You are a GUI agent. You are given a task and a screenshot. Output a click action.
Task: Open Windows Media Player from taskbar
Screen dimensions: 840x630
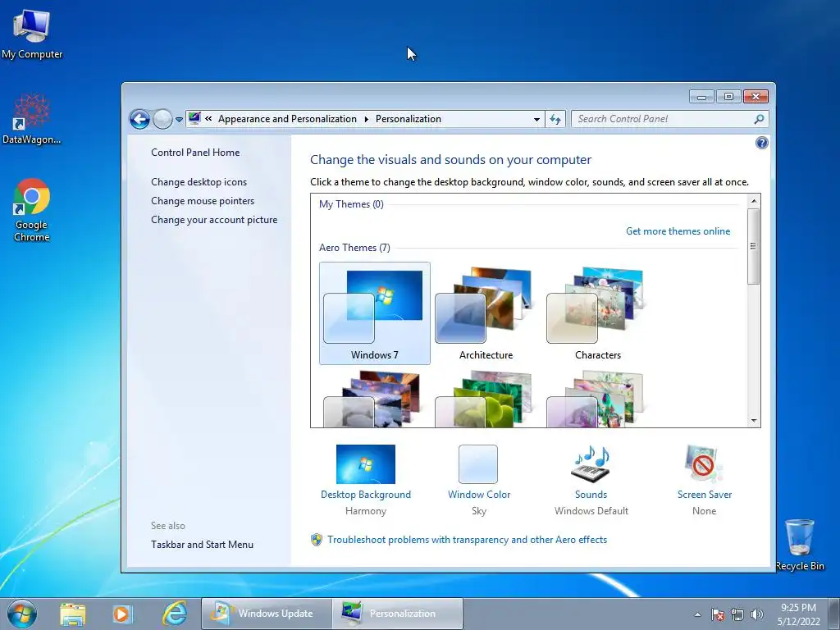122,614
